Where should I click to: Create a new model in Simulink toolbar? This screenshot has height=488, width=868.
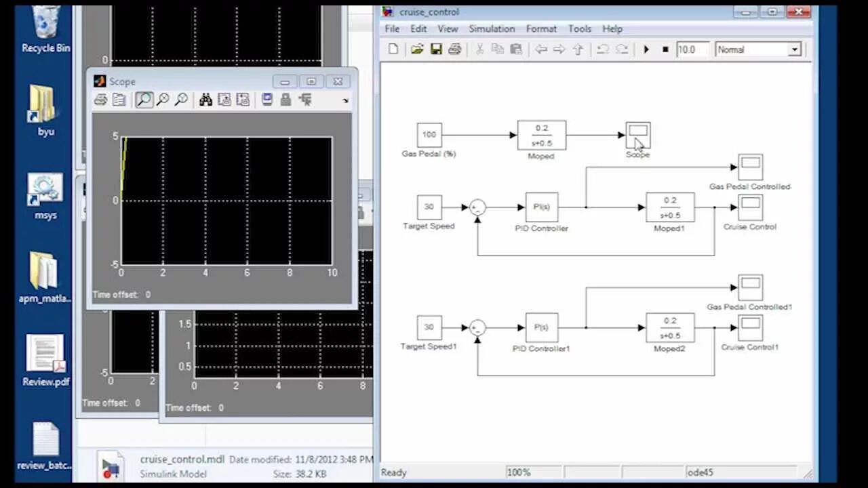pyautogui.click(x=393, y=49)
